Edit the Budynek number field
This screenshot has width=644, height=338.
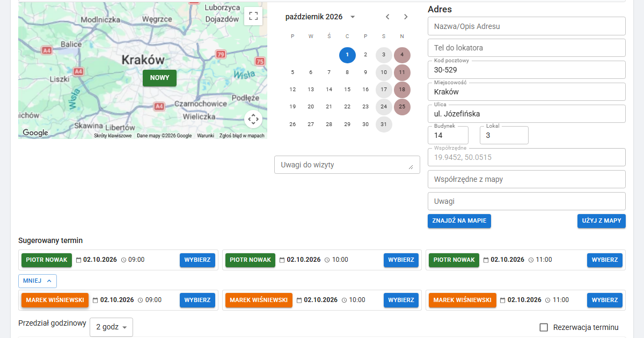tap(448, 135)
